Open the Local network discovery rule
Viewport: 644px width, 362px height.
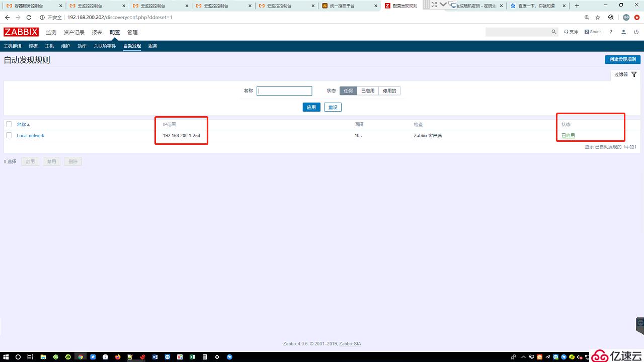coord(31,136)
